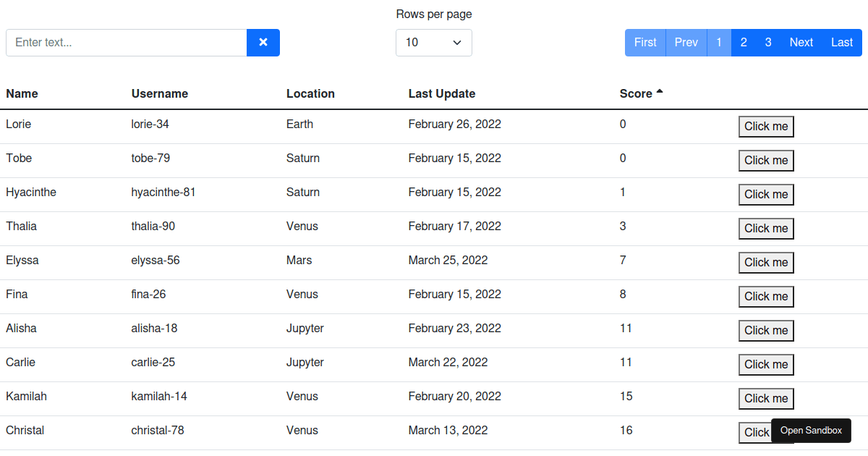Open the Rows per page dropdown
Screen dimensions: 868x456
433,43
